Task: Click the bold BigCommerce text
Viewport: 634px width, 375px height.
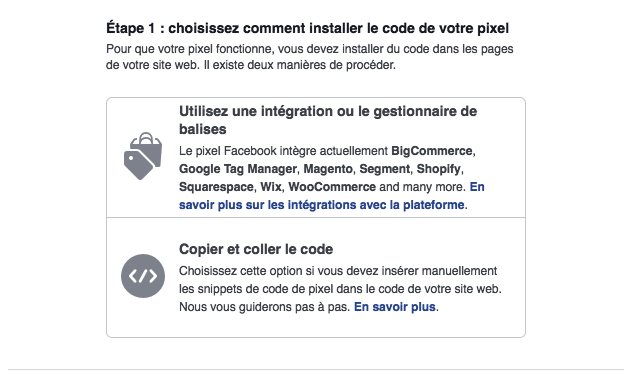Action: click(x=431, y=151)
